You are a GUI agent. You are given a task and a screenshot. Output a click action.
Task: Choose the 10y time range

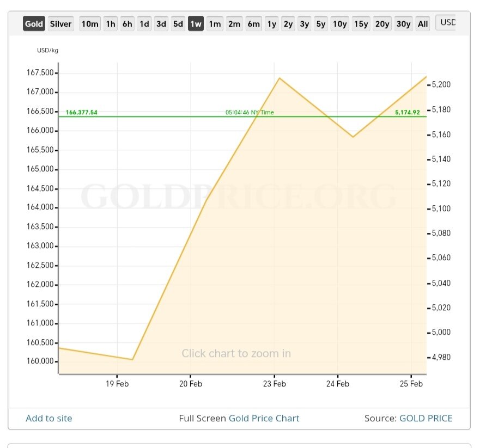(x=340, y=24)
